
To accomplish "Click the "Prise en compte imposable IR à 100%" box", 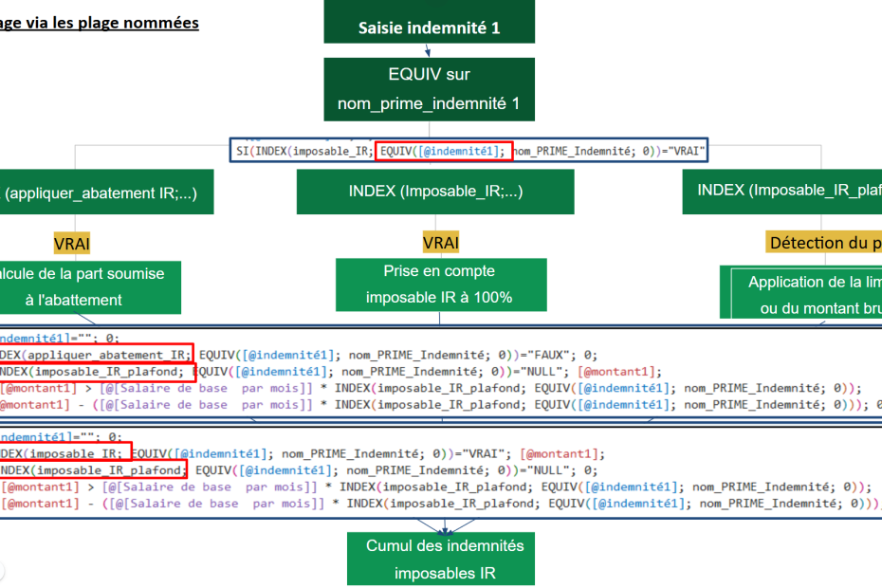I will [441, 285].
